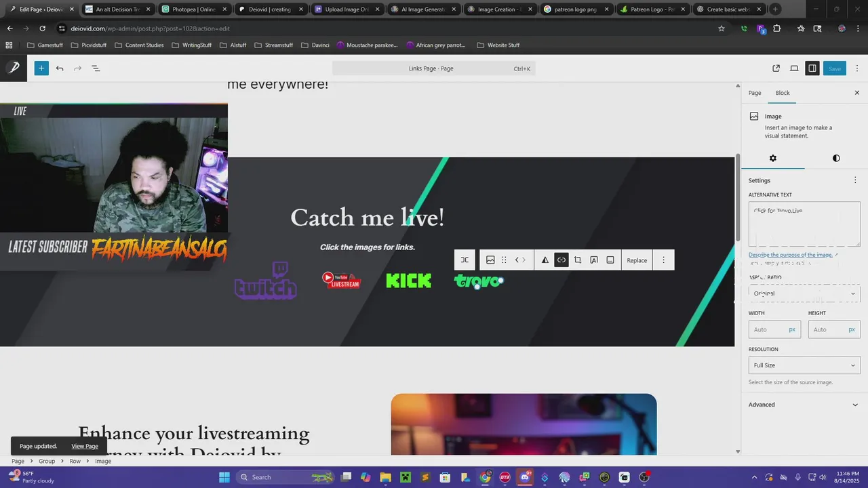Move the image block left
Image resolution: width=868 pixels, height=488 pixels.
coord(517,260)
